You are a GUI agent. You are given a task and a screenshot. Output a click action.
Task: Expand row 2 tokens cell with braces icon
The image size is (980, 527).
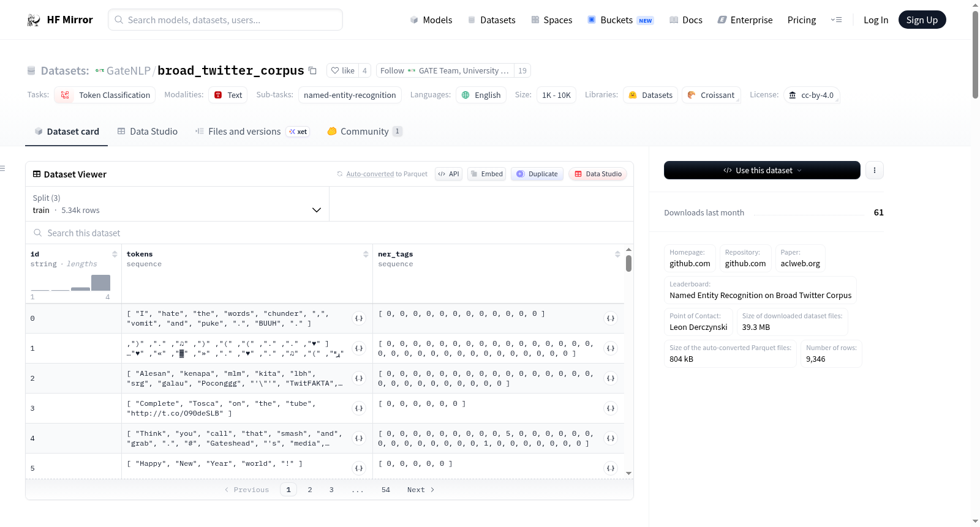[360, 378]
